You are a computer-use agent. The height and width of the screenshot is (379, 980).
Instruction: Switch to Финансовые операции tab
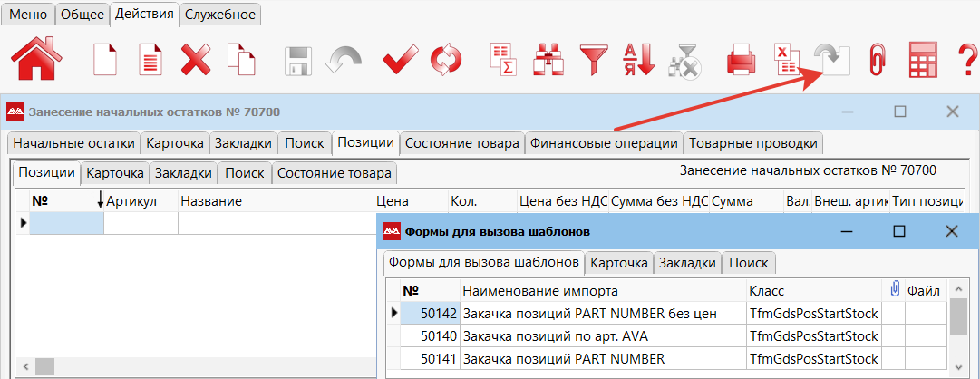point(604,143)
